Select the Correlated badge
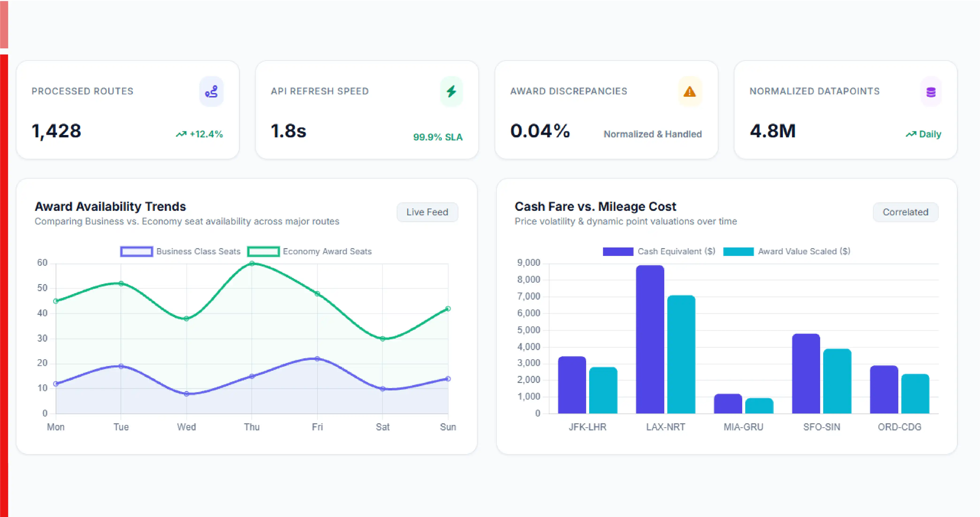Viewport: 980px width, 517px height. 905,212
